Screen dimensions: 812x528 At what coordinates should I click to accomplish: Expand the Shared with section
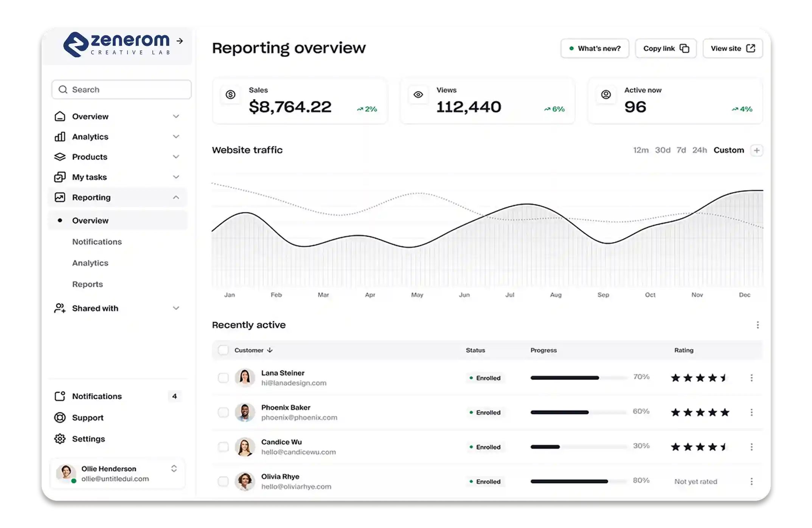click(x=176, y=308)
